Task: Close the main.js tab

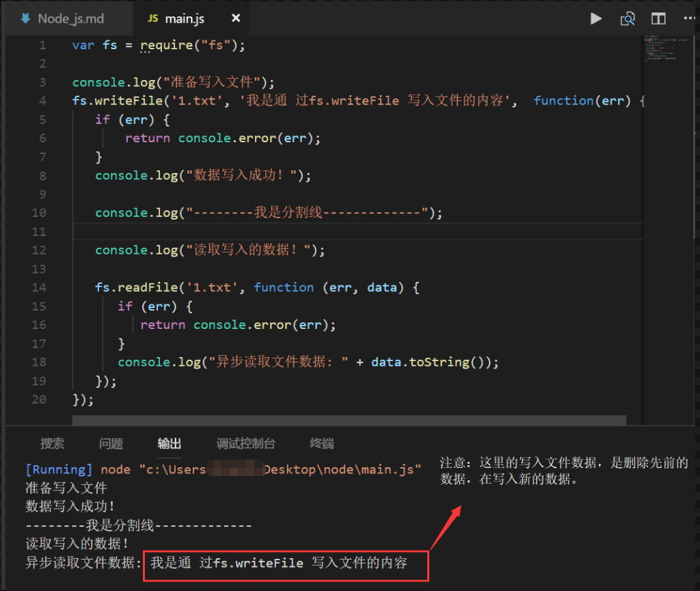Action: (236, 18)
